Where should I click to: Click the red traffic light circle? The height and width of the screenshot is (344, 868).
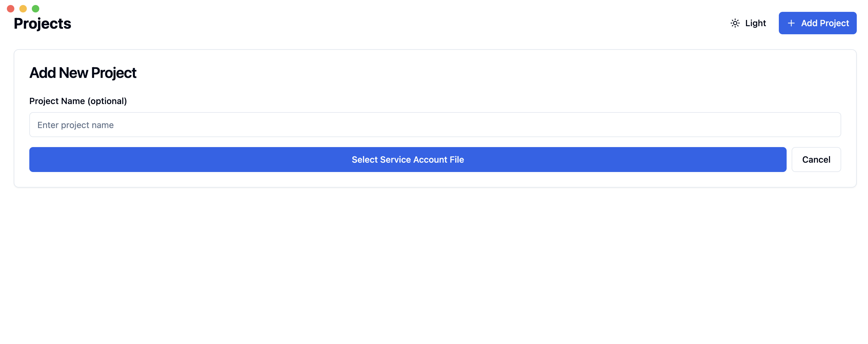coord(11,8)
